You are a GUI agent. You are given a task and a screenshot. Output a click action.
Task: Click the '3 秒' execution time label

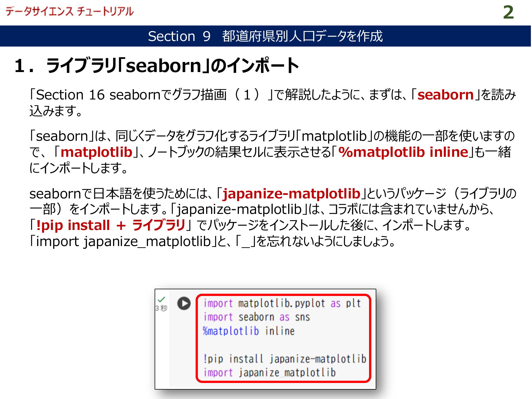click(x=161, y=308)
